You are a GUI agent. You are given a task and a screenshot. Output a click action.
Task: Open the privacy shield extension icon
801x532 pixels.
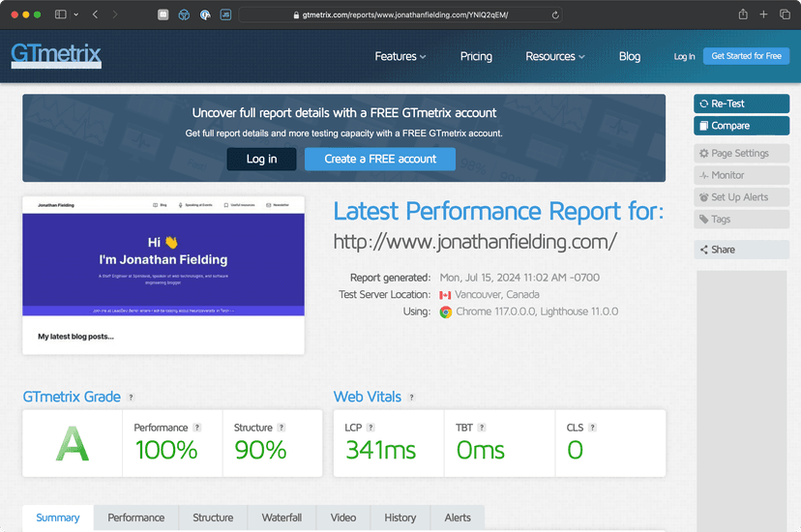(205, 15)
